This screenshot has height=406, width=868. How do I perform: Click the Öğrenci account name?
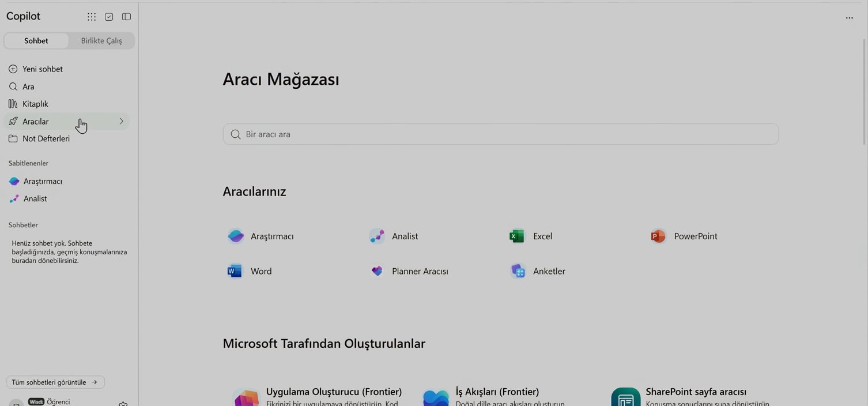pyautogui.click(x=58, y=402)
